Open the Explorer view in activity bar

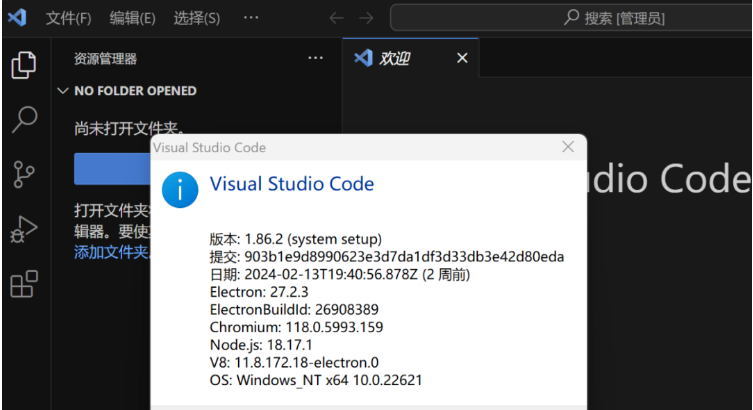click(x=24, y=65)
